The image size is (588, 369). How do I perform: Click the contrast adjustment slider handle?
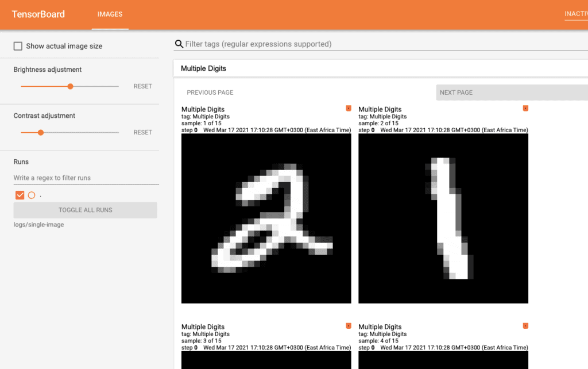coord(41,133)
